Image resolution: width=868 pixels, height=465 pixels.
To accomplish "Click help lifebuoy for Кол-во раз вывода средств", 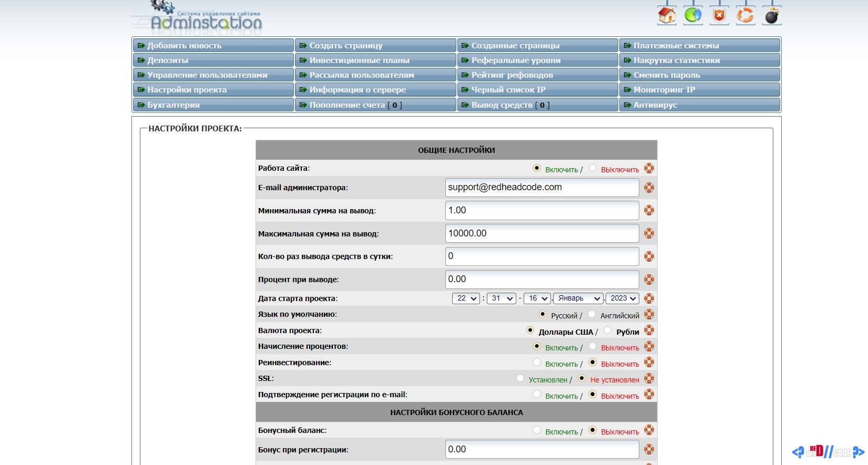I will [649, 256].
